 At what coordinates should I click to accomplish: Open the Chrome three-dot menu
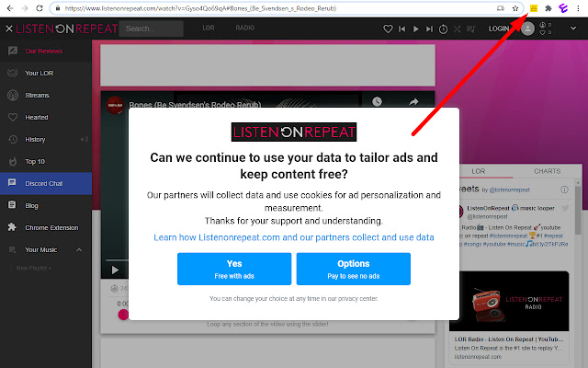[x=578, y=8]
